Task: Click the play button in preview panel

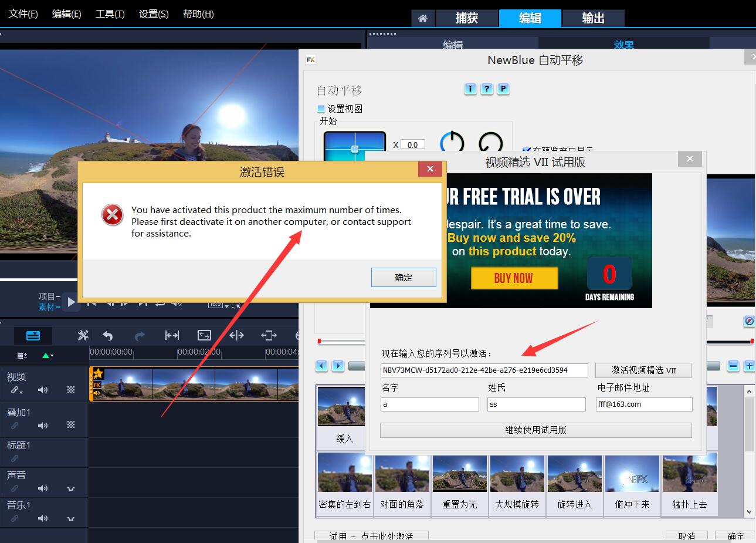Action: [70, 302]
